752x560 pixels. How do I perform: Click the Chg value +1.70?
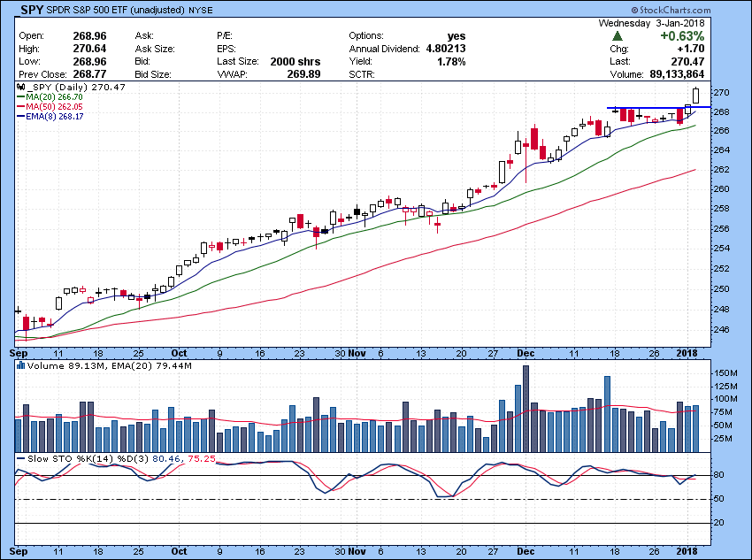click(691, 49)
